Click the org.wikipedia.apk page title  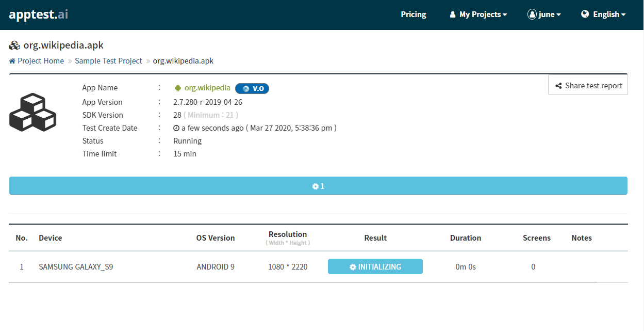63,45
